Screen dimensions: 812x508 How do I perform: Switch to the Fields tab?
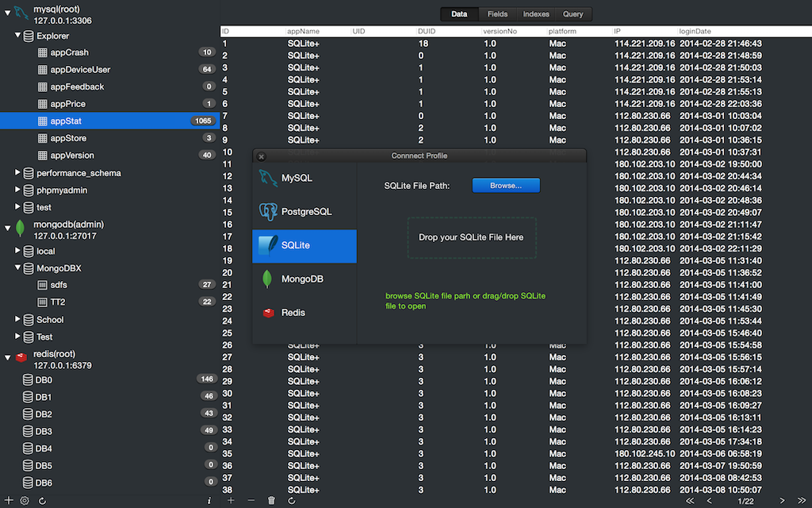[x=497, y=14]
